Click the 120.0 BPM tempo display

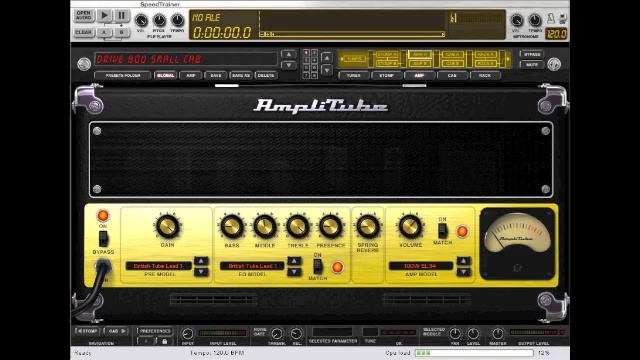[556, 34]
